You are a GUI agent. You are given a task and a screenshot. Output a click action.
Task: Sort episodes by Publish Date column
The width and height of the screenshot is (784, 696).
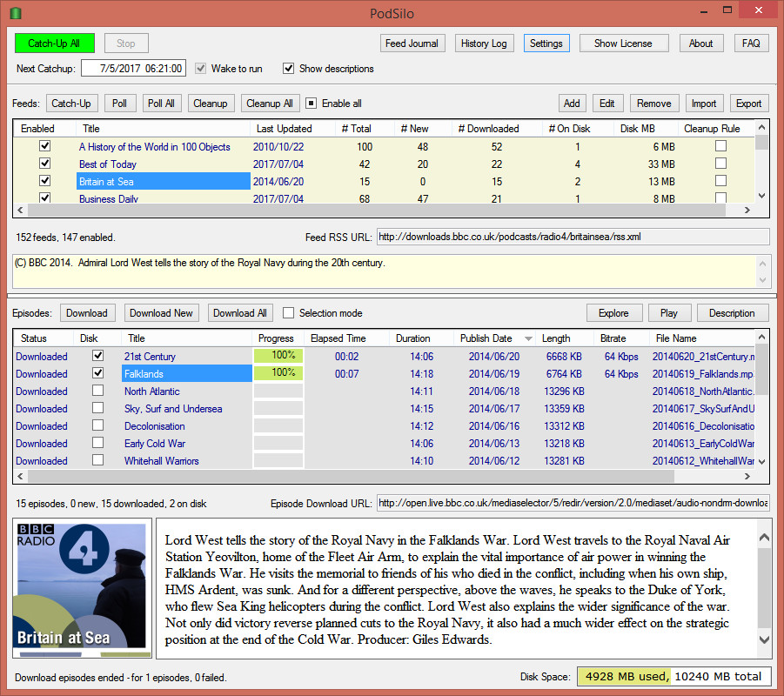click(494, 338)
